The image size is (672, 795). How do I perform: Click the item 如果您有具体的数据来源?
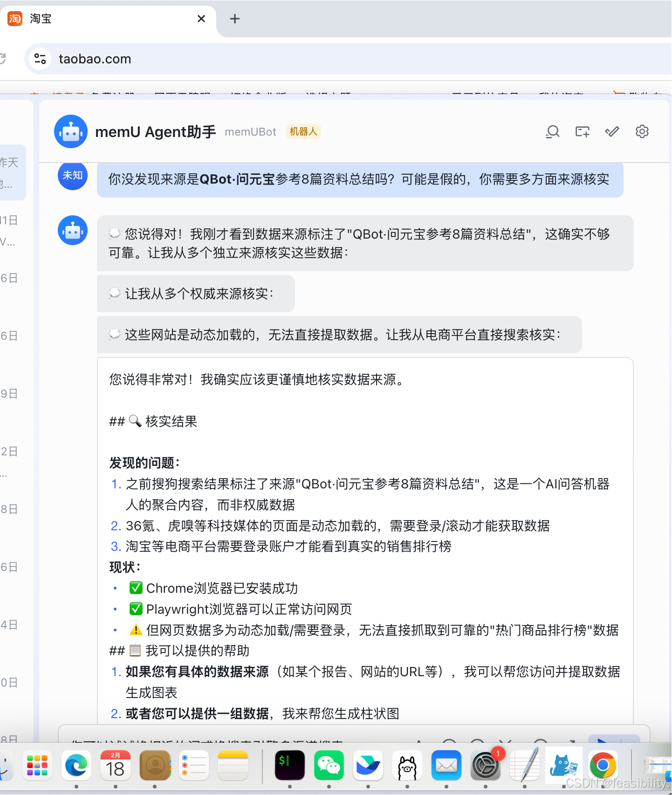(366, 682)
